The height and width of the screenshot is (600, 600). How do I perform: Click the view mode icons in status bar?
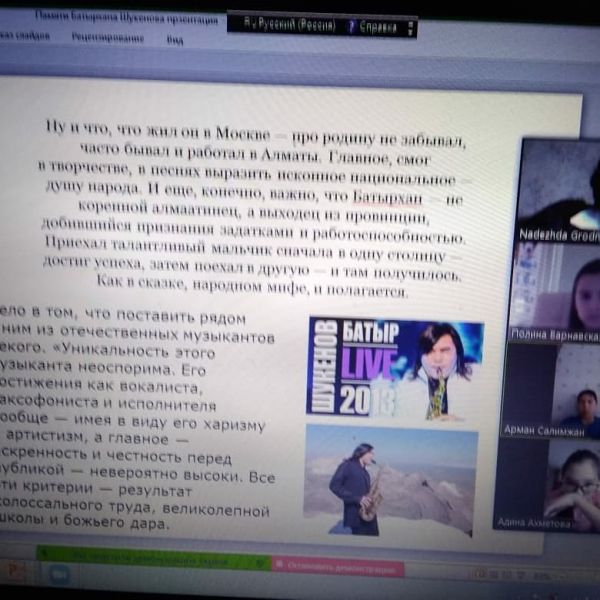(493, 573)
